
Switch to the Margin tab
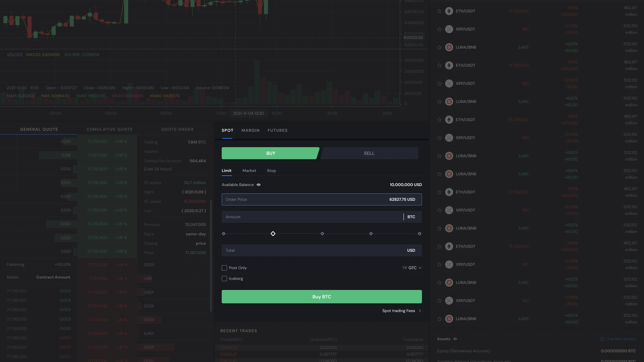[250, 130]
